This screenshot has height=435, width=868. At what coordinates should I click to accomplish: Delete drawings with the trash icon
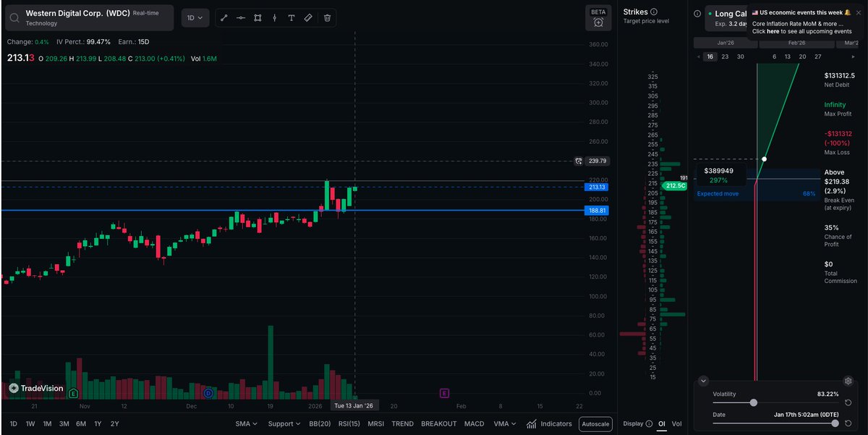pos(327,17)
